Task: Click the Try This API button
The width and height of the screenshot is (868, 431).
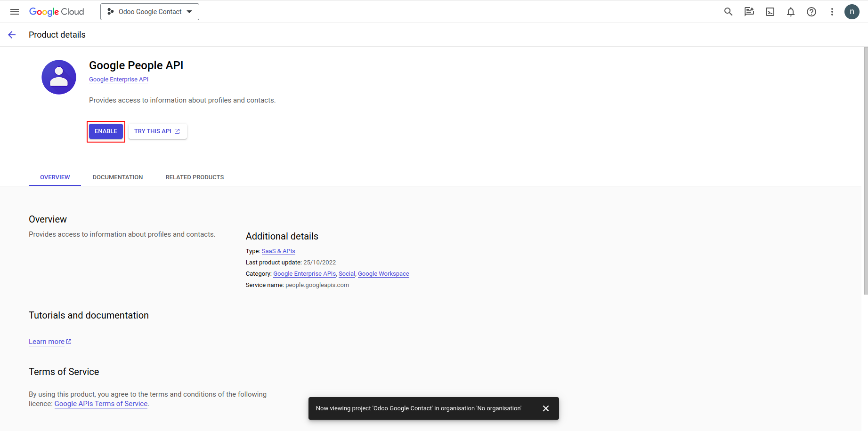Action: click(157, 131)
